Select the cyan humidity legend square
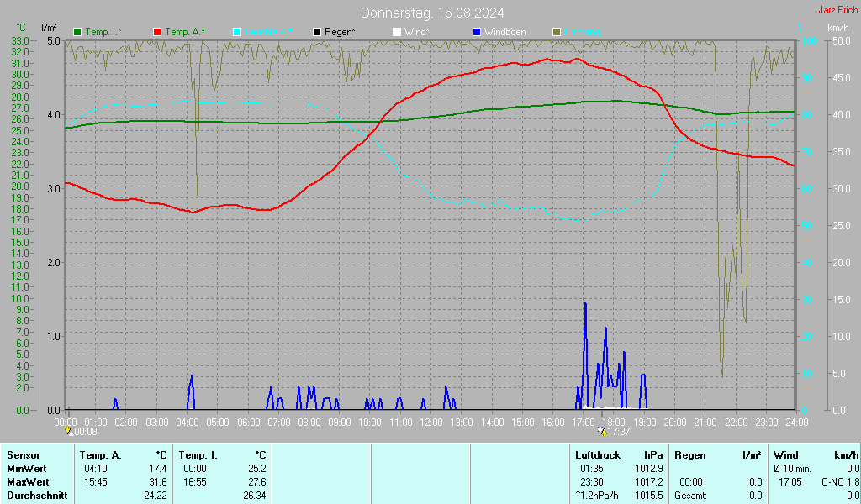 (237, 32)
